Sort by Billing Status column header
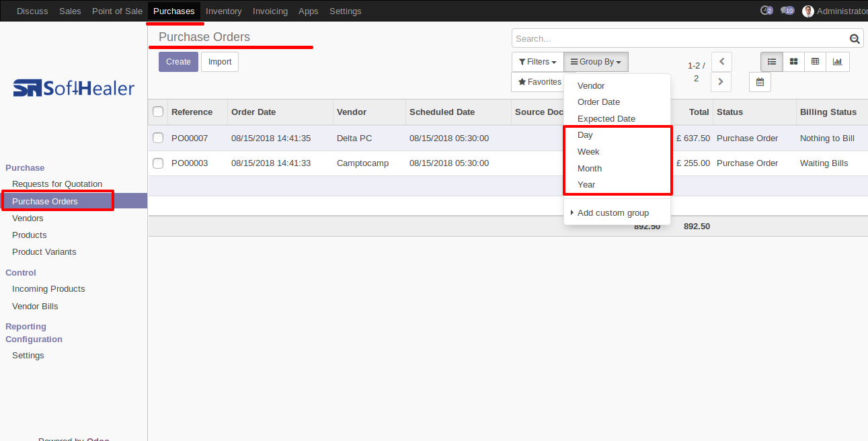Screen dimensions: 868x441 [x=828, y=112]
